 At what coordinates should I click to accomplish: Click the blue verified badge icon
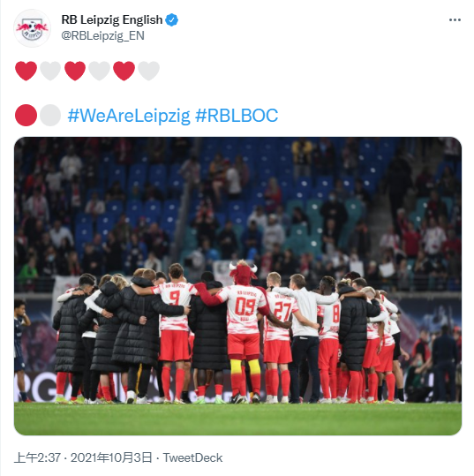click(172, 20)
